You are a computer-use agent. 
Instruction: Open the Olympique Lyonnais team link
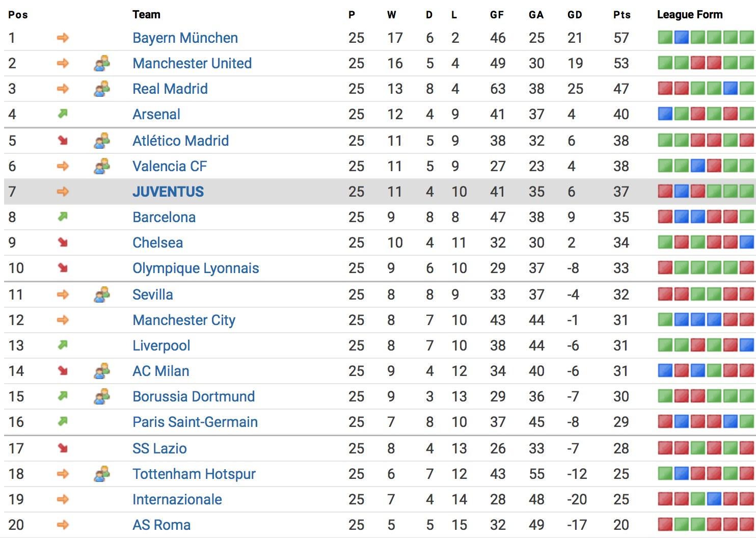click(196, 268)
